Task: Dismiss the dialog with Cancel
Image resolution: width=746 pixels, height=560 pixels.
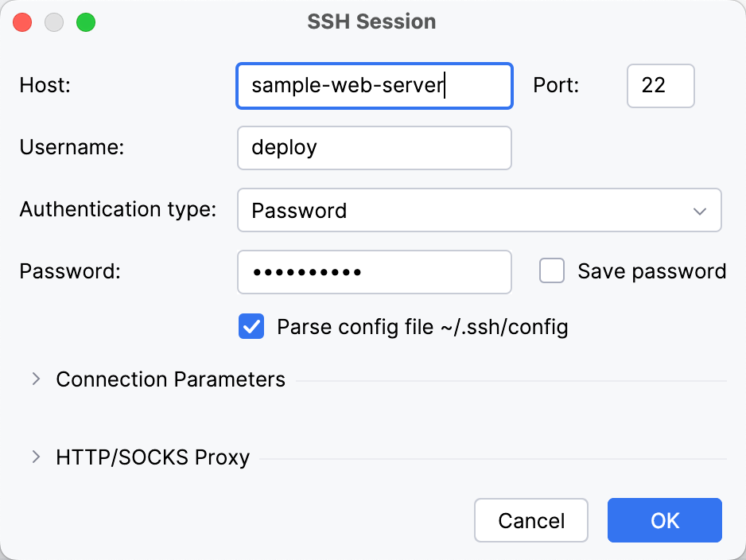Action: point(530,520)
